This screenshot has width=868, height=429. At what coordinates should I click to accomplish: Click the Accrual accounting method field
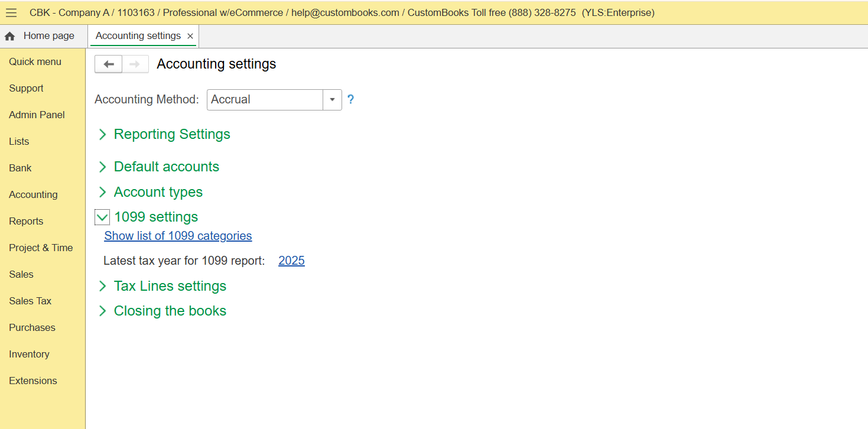point(264,100)
